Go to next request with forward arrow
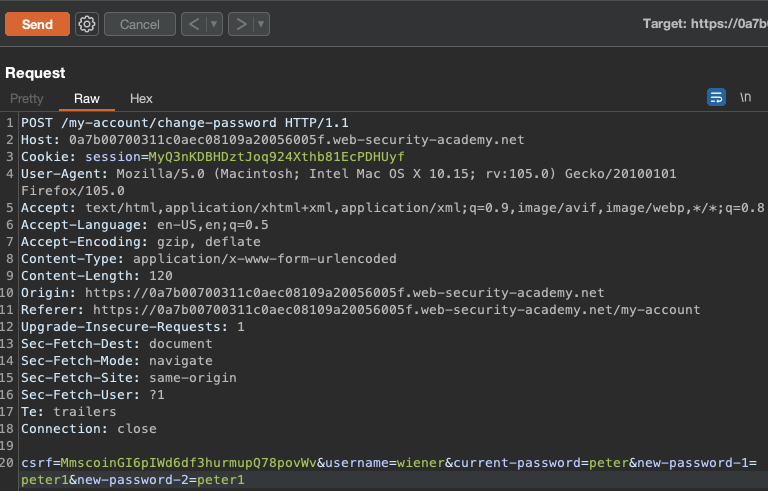The height and width of the screenshot is (491, 768). (240, 24)
